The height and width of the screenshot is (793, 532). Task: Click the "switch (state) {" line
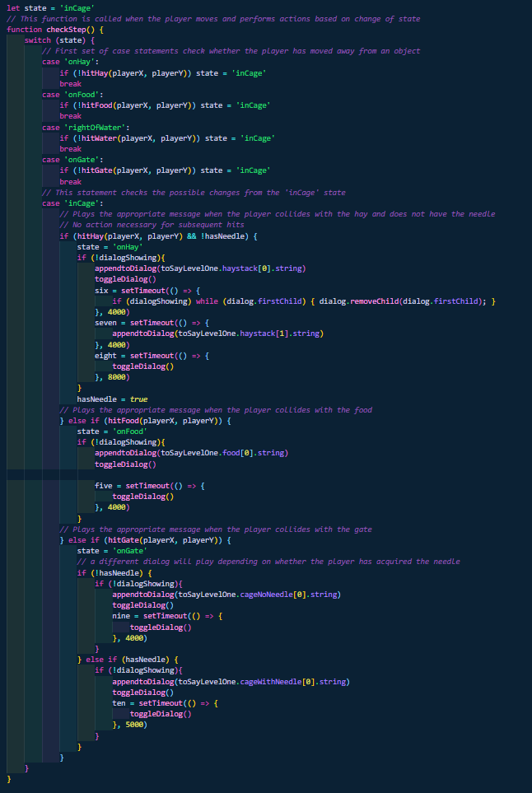click(59, 40)
